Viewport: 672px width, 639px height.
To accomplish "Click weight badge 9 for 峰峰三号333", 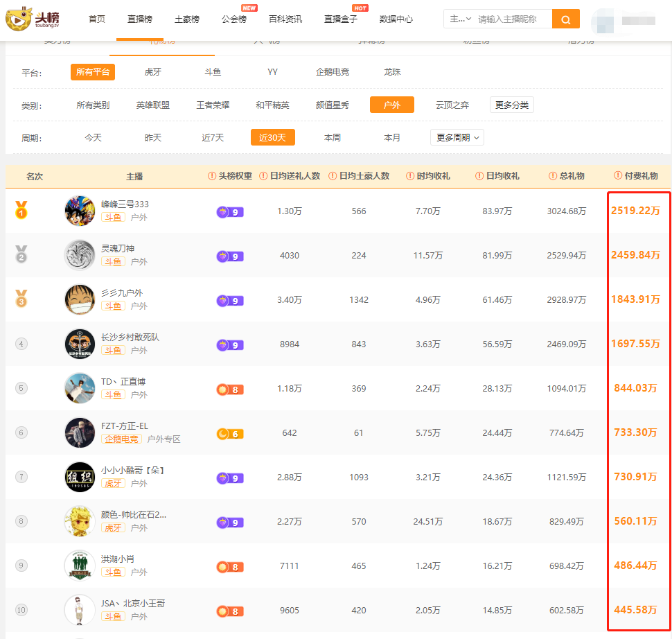I will coord(230,212).
